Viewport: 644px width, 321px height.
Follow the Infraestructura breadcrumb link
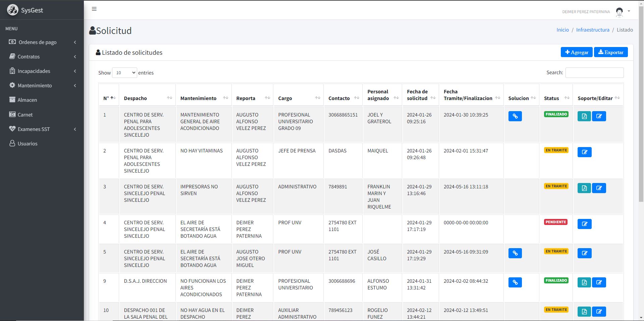coord(592,30)
